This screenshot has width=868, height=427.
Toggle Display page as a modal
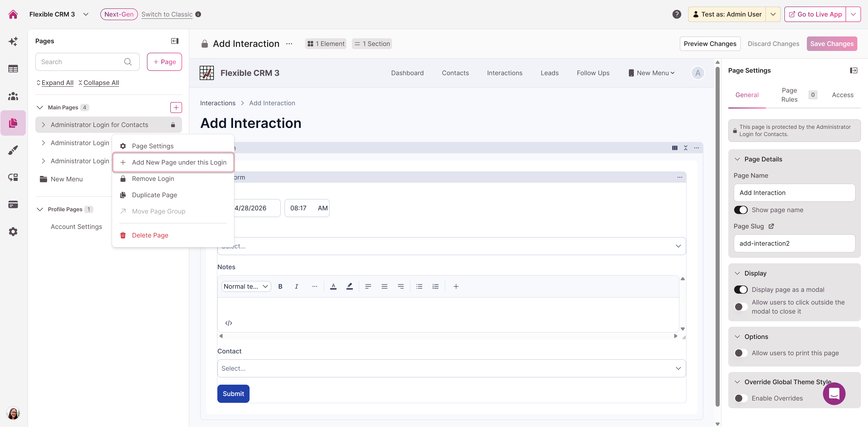pyautogui.click(x=741, y=290)
